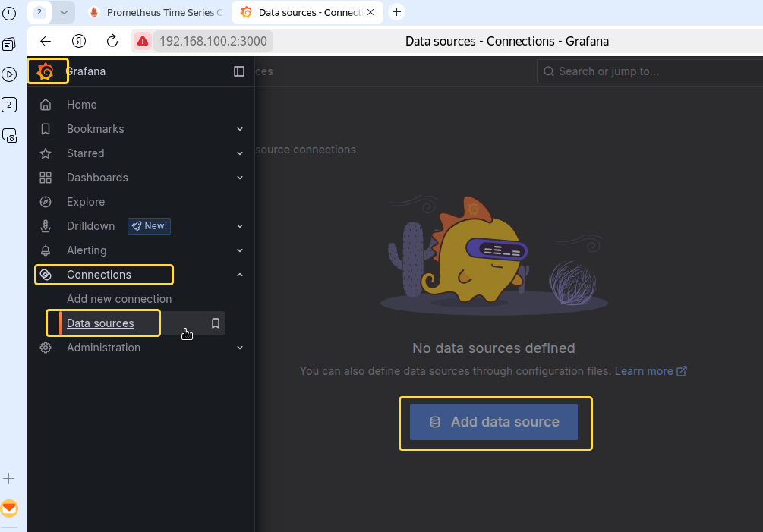Click the Home house icon
Screen dimensions: 763x532
coord(46,105)
